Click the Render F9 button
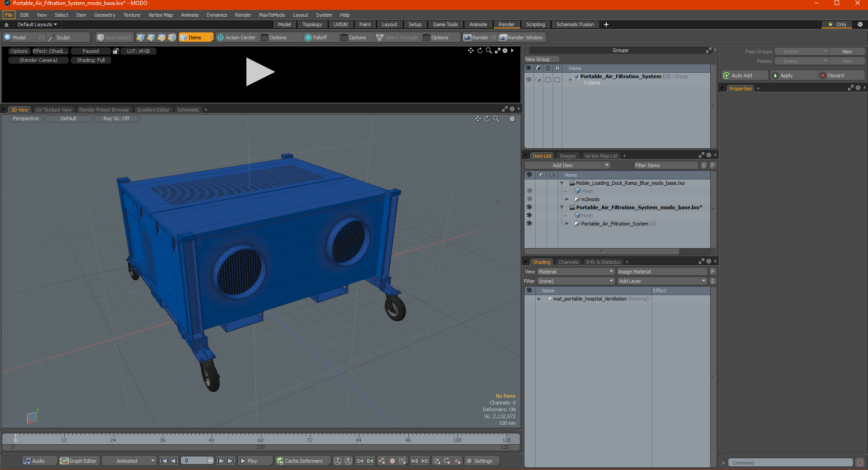 click(x=480, y=38)
